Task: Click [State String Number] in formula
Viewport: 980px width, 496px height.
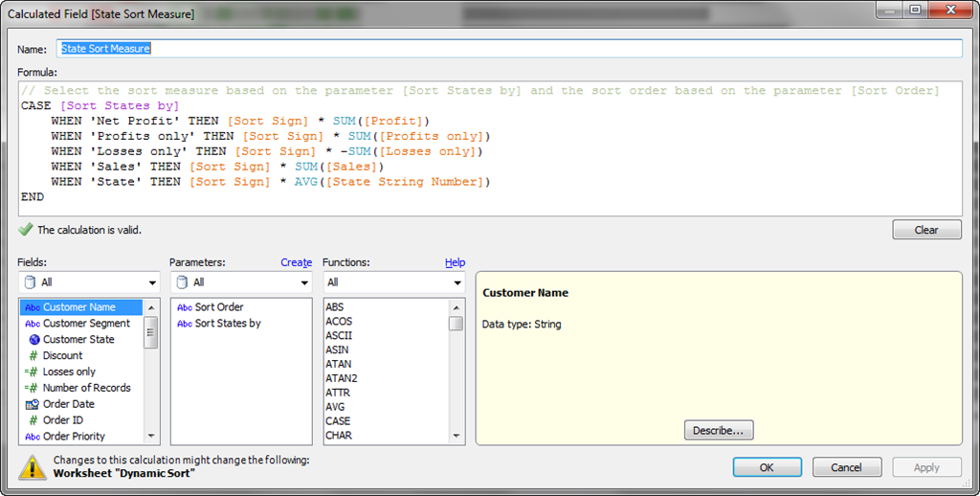Action: click(x=405, y=181)
